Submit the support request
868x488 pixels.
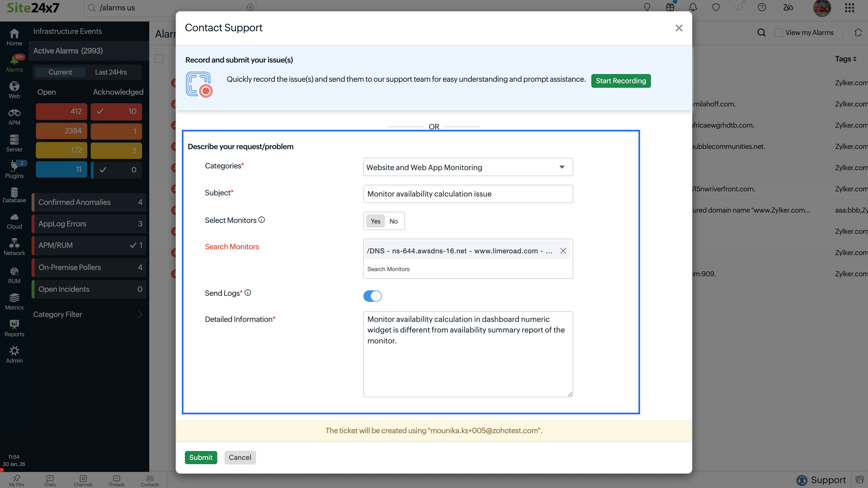[x=201, y=457]
